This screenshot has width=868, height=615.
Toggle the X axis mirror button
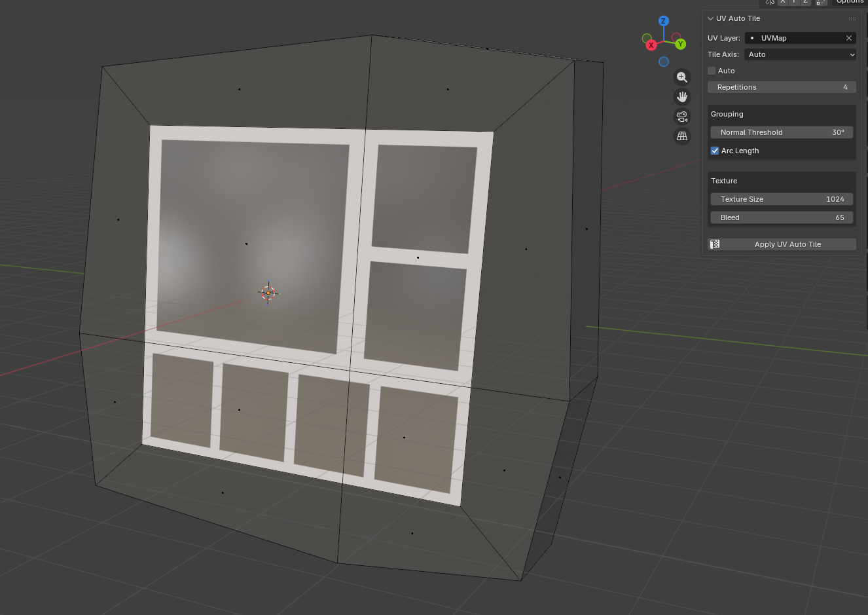(783, 2)
